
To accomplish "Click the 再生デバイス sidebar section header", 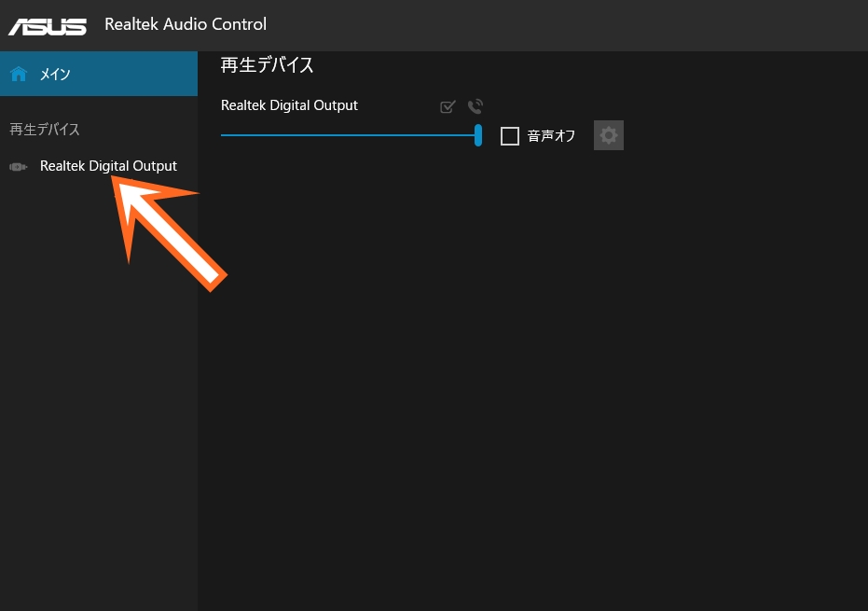I will click(45, 129).
